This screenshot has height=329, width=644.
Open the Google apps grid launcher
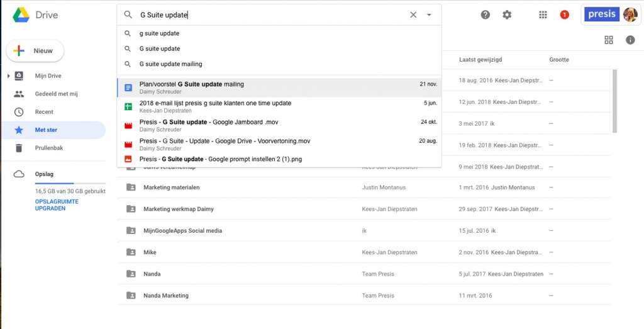pyautogui.click(x=543, y=15)
